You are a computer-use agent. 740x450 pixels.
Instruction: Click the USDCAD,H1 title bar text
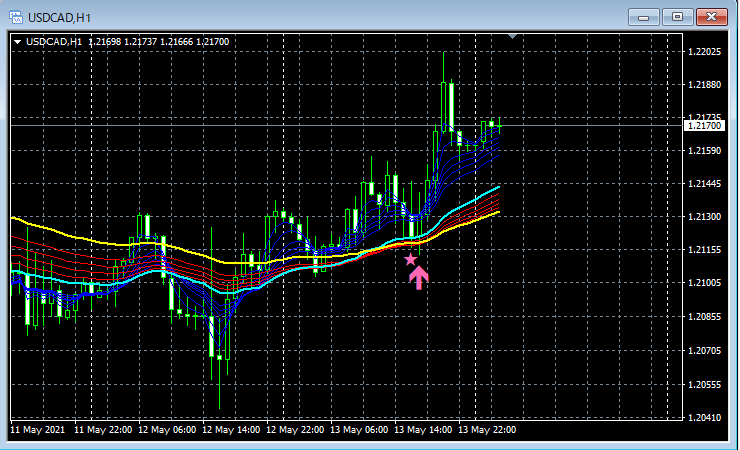[59, 18]
